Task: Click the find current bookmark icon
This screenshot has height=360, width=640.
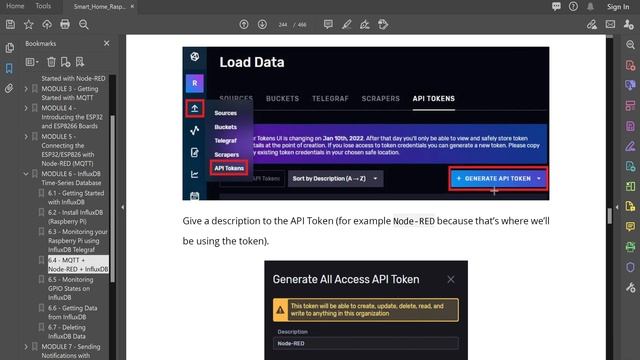Action: (80, 62)
